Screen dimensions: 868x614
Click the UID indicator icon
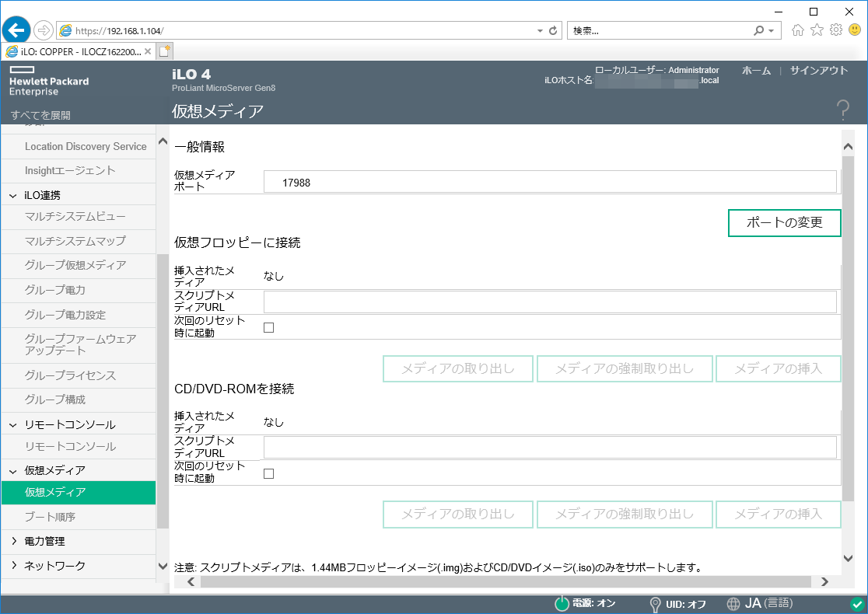click(656, 604)
